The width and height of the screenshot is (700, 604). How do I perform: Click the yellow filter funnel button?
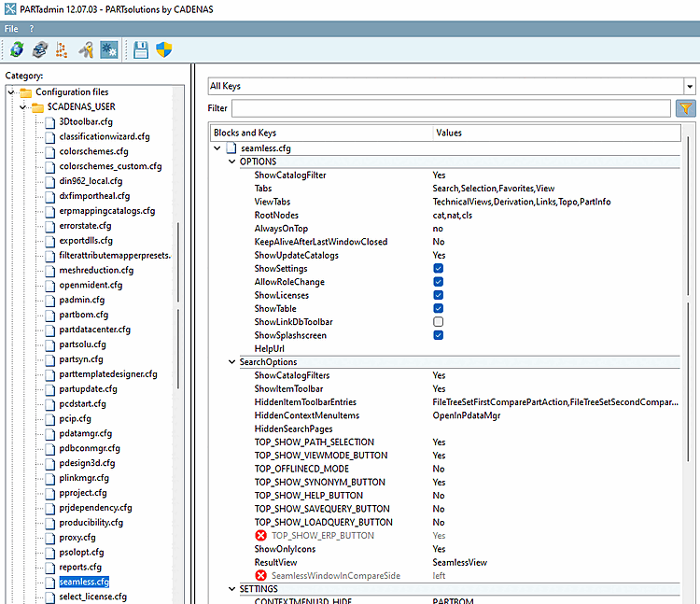(x=685, y=109)
